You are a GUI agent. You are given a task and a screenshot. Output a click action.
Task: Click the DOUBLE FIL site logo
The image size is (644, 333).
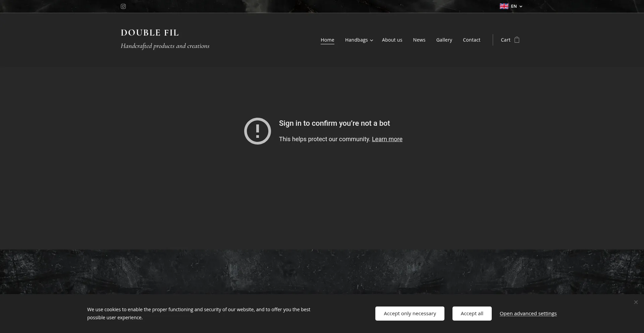[150, 33]
